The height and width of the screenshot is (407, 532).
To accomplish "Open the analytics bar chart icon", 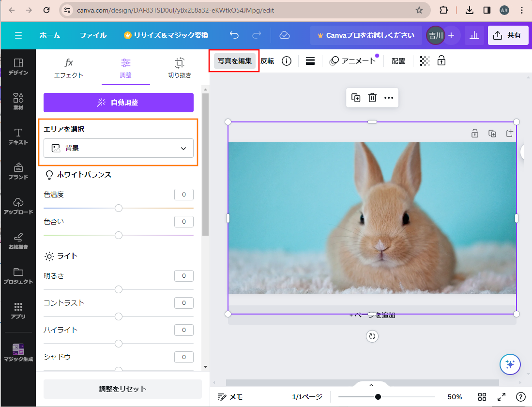I will click(474, 35).
